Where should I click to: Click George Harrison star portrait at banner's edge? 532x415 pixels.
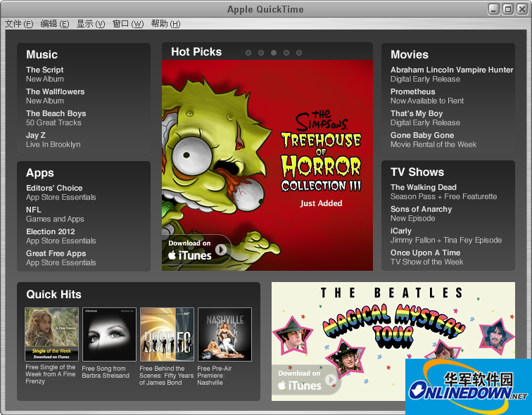496,337
